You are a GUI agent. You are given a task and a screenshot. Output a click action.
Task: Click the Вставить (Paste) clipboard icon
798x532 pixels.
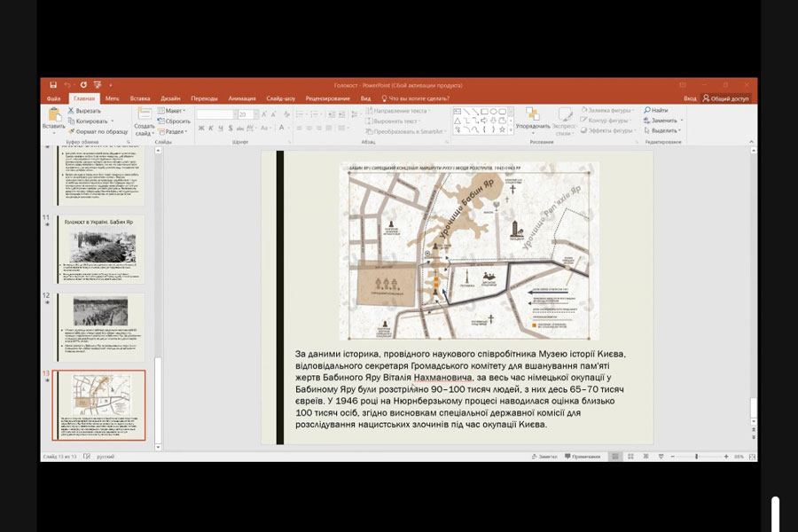click(x=53, y=115)
